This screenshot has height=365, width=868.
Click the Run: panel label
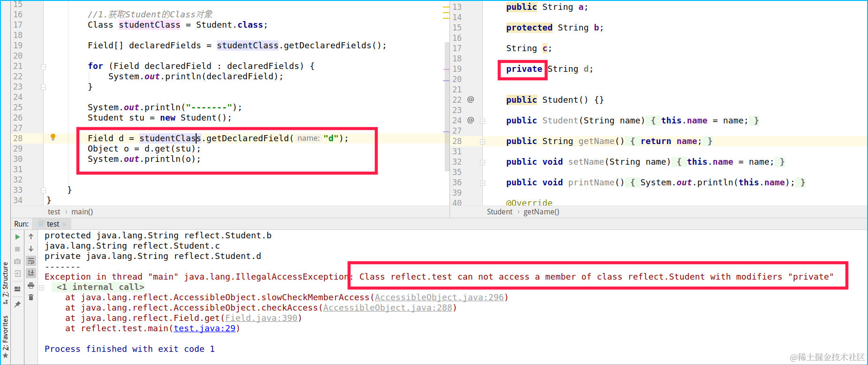pyautogui.click(x=22, y=224)
